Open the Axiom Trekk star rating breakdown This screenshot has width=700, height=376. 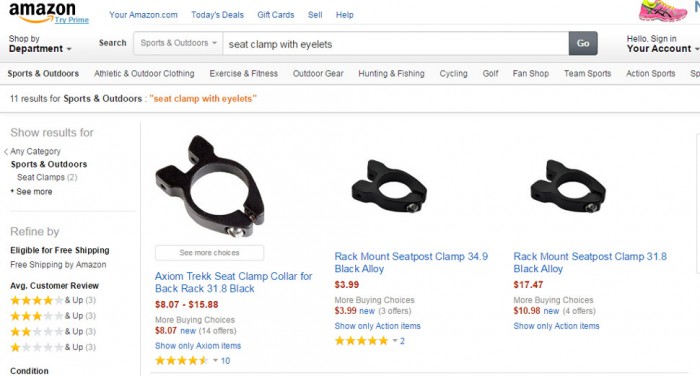[x=215, y=360]
